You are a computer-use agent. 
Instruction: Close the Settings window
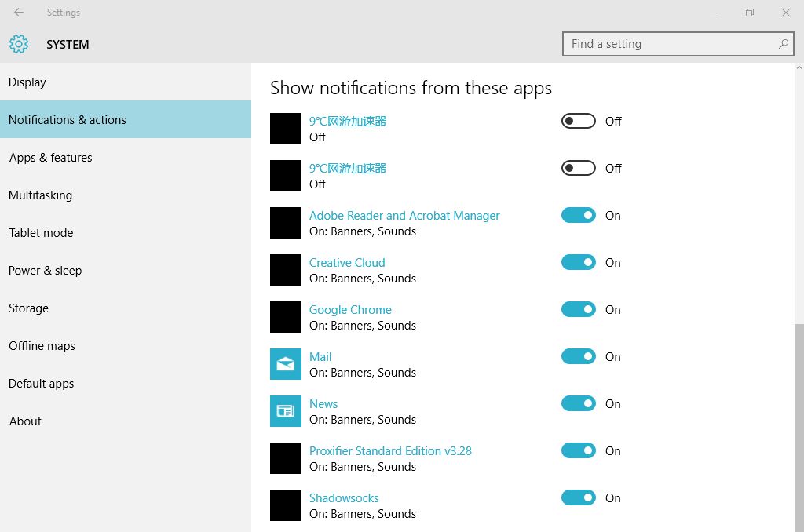coord(785,13)
